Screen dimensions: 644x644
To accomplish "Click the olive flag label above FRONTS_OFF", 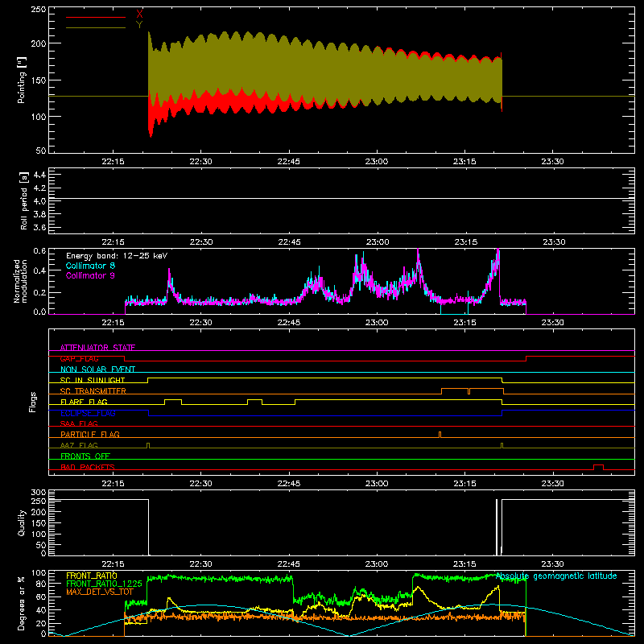I will tap(79, 445).
